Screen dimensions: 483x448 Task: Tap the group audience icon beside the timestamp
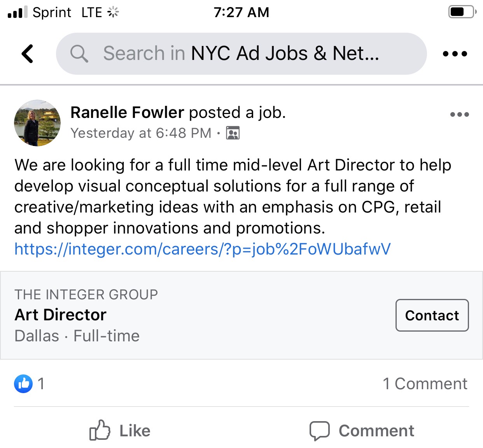point(233,133)
